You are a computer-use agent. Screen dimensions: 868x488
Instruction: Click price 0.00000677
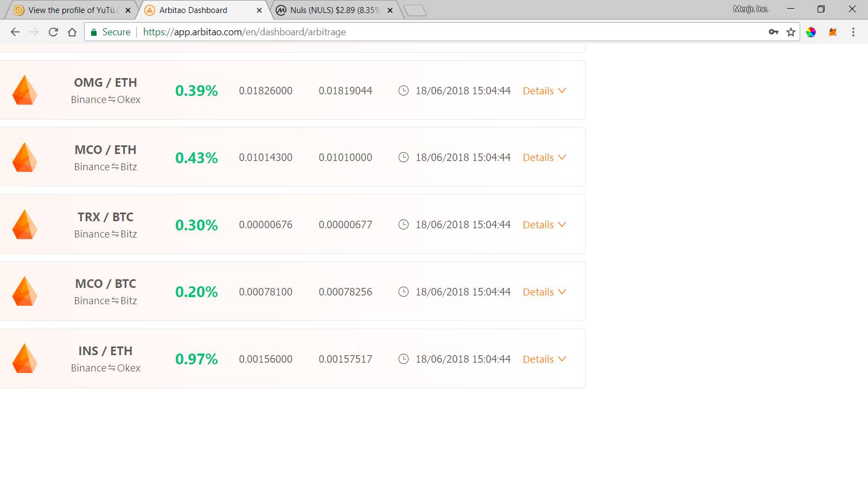click(346, 224)
